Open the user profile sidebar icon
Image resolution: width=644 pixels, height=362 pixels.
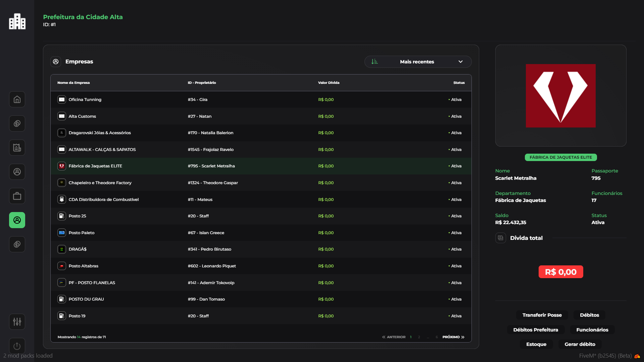[x=17, y=172]
